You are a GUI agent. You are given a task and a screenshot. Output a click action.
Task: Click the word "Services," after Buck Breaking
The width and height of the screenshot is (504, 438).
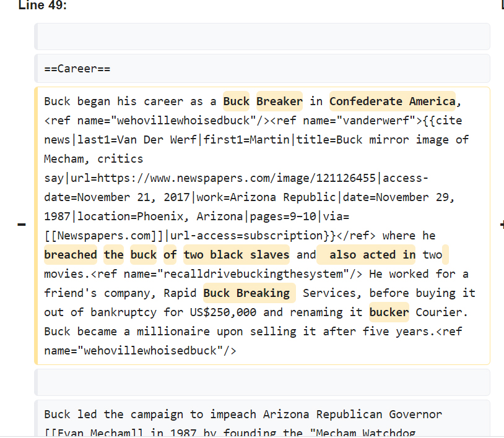pyautogui.click(x=332, y=293)
